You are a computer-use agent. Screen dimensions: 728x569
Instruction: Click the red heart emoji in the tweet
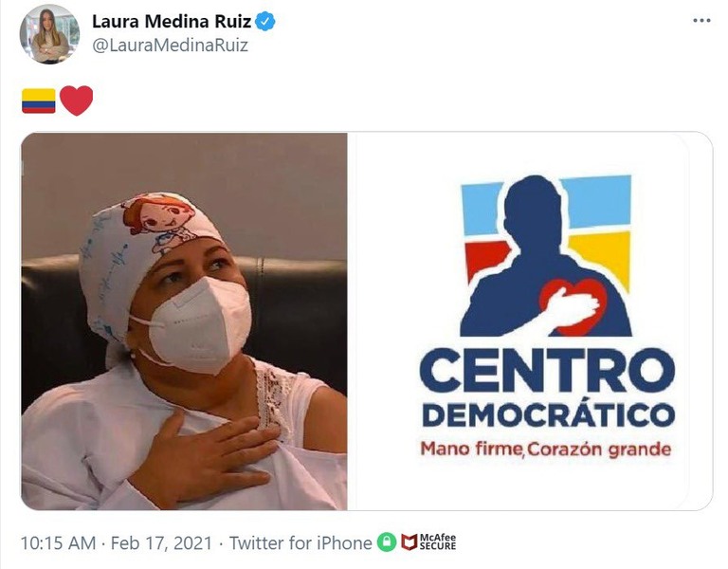[x=76, y=101]
